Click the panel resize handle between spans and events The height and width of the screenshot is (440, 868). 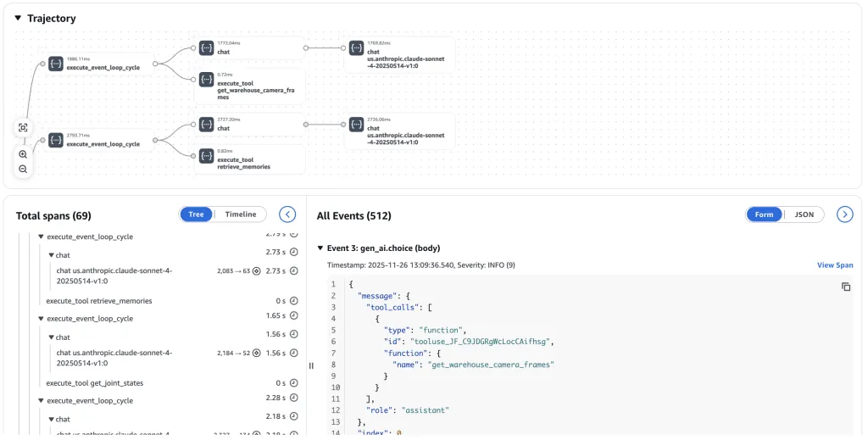[x=311, y=365]
